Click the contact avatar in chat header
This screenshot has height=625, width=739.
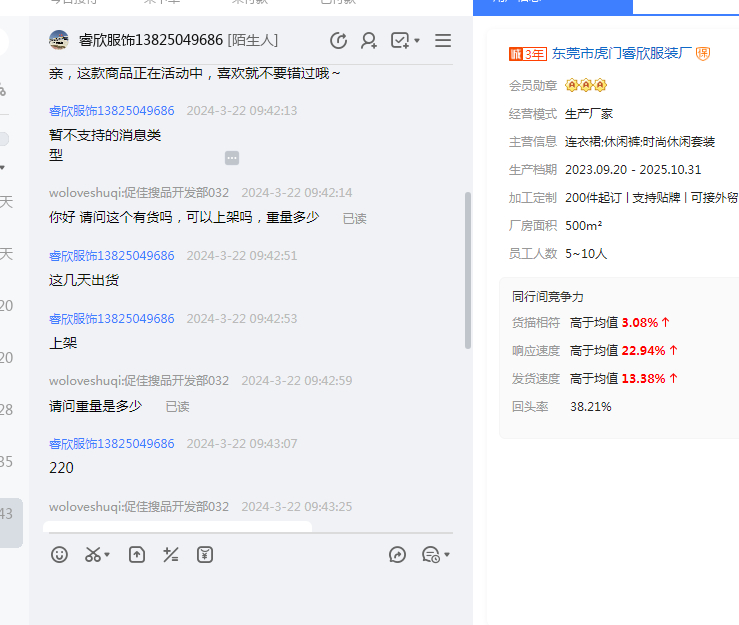[x=59, y=40]
